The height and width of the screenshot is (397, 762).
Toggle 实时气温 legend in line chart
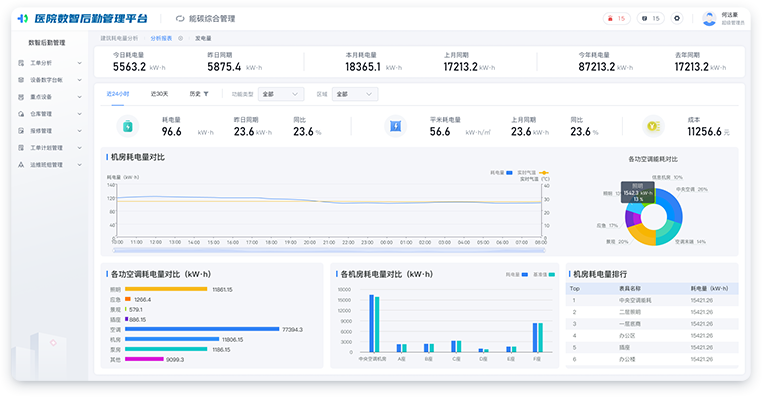tap(533, 173)
